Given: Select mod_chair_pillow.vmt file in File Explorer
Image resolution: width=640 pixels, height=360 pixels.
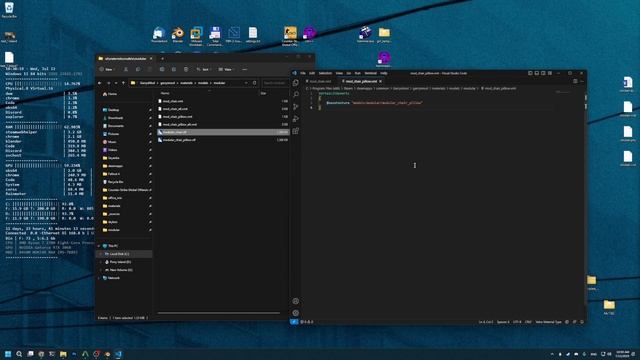Looking at the screenshot, I should [223, 117].
